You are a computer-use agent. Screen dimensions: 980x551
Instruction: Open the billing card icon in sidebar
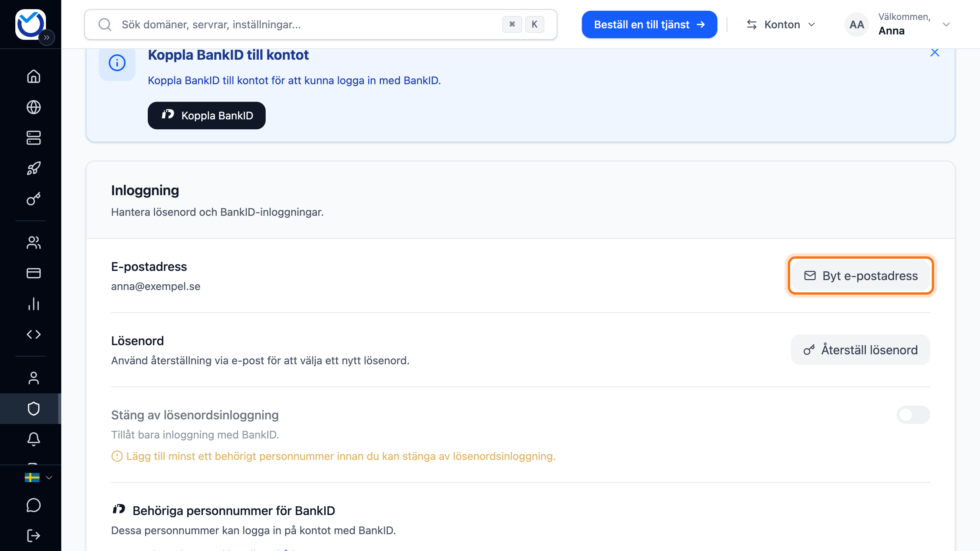tap(34, 273)
